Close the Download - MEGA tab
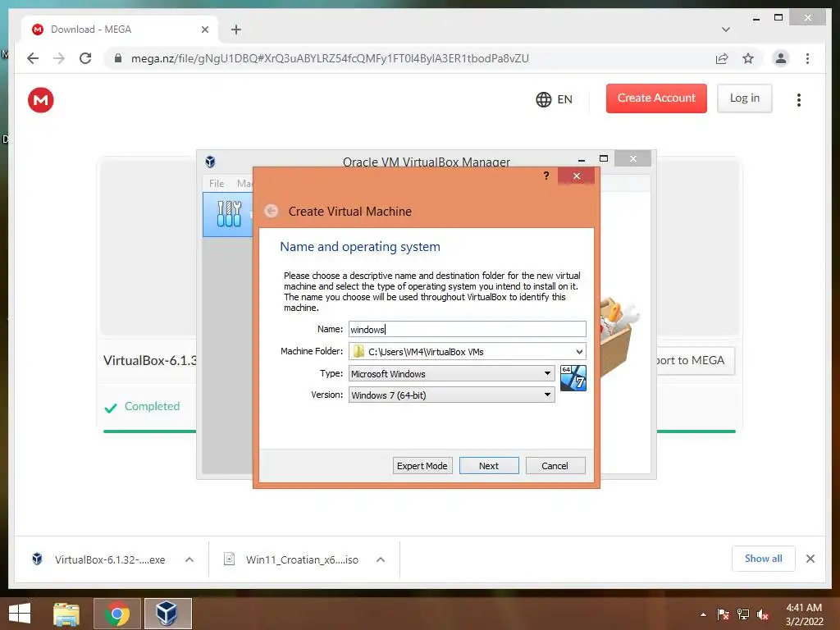The image size is (840, 630). (204, 30)
